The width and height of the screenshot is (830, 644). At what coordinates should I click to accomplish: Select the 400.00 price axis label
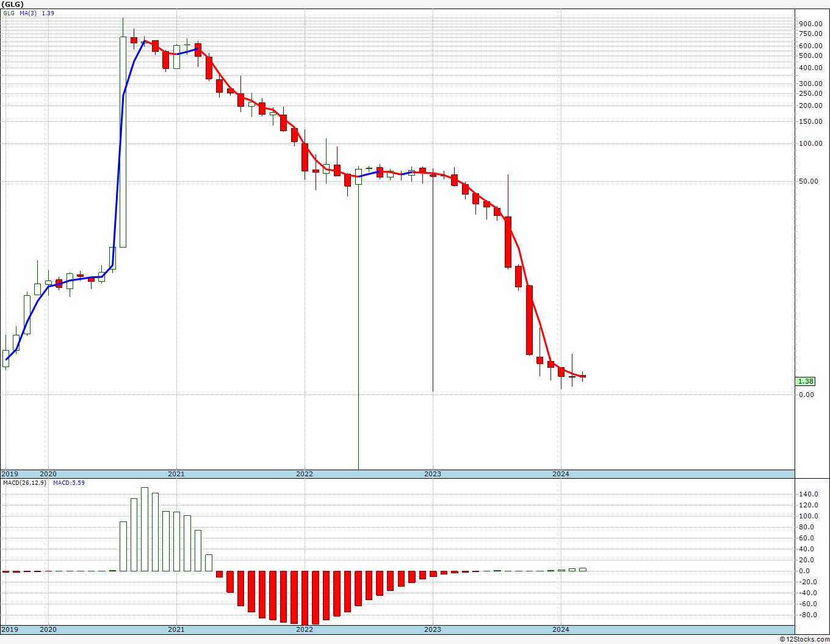pyautogui.click(x=810, y=68)
